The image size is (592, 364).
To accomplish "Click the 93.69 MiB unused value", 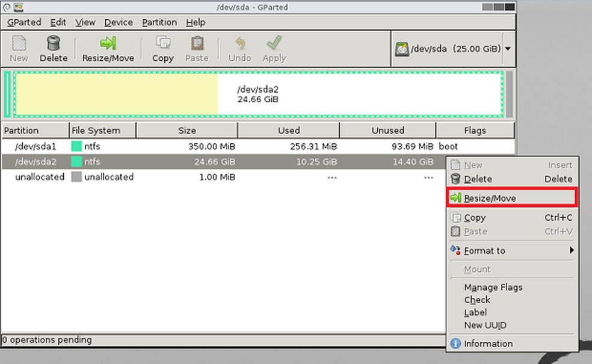I will point(412,147).
